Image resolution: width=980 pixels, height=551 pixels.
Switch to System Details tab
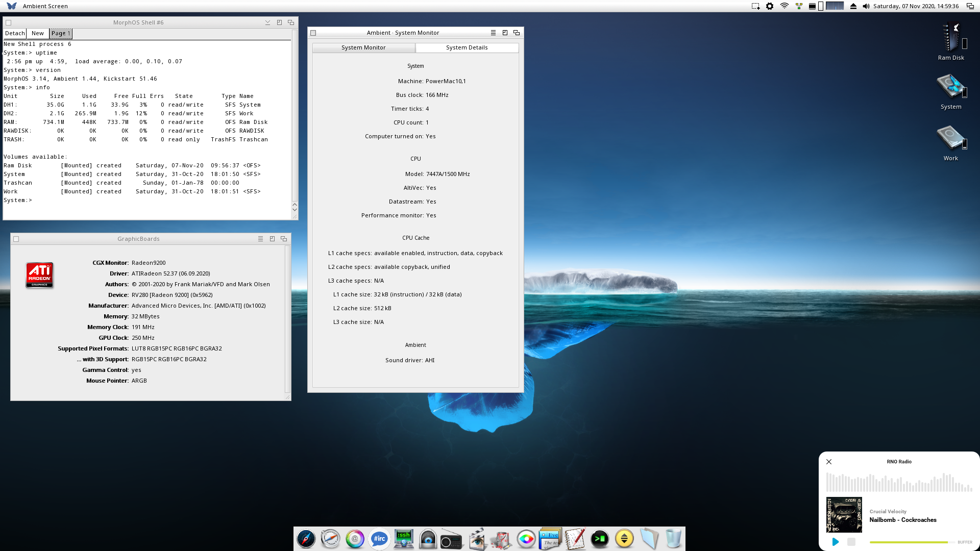pyautogui.click(x=467, y=46)
